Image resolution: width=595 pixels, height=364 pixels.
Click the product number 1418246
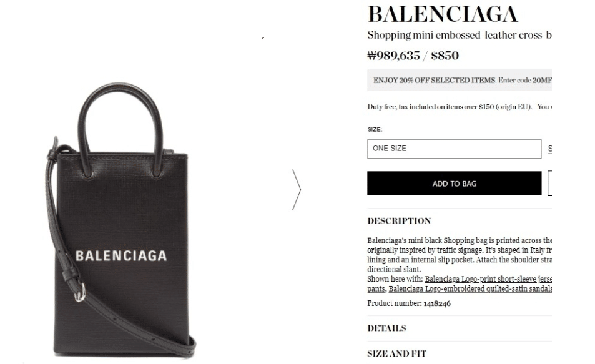(437, 303)
